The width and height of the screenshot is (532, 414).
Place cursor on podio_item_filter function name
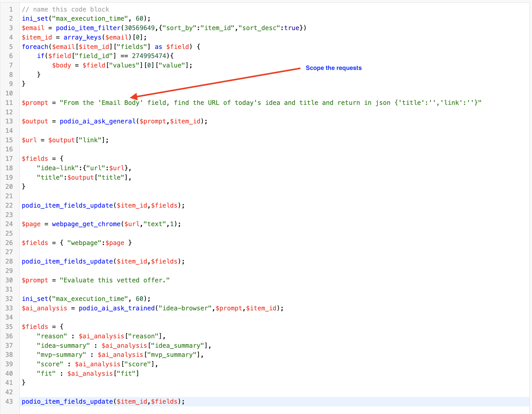pyautogui.click(x=88, y=28)
